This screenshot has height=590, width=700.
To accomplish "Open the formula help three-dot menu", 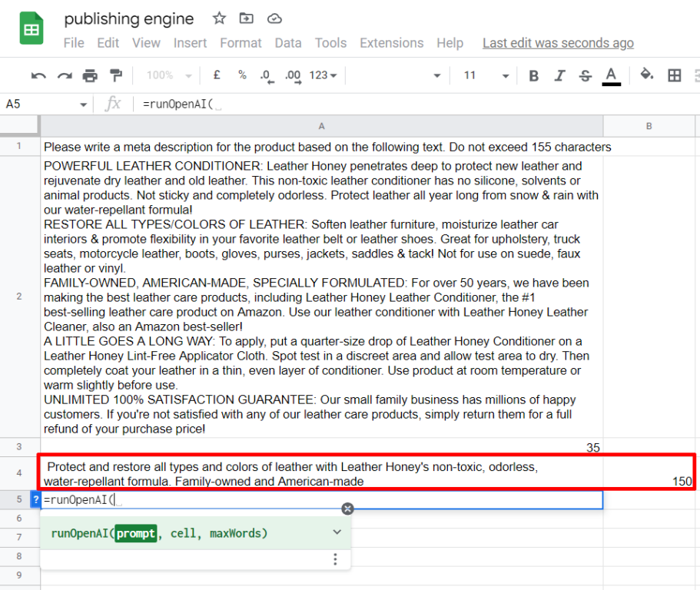I will (x=335, y=559).
